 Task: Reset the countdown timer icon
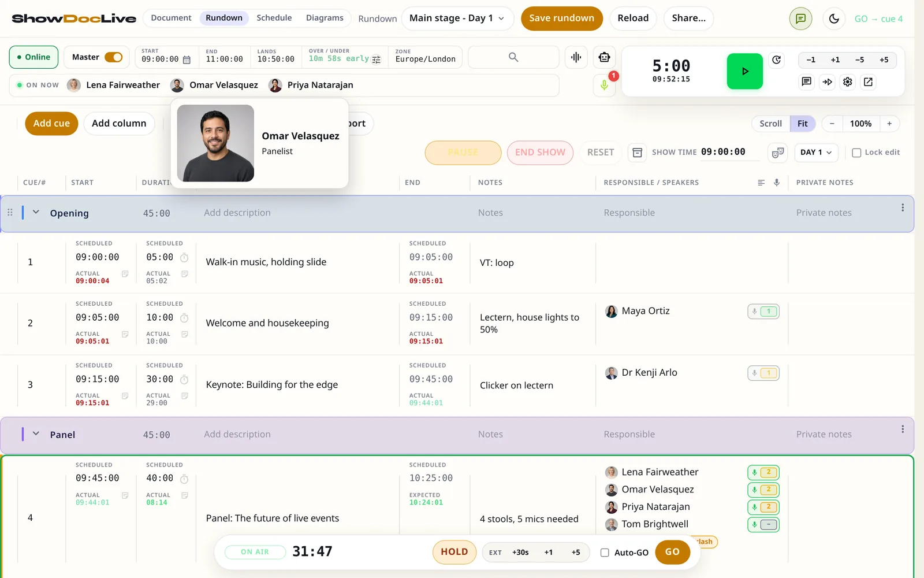tap(777, 60)
